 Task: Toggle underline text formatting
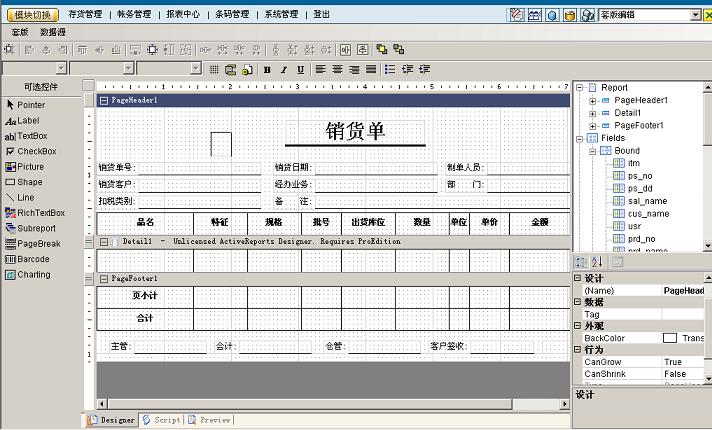click(300, 69)
